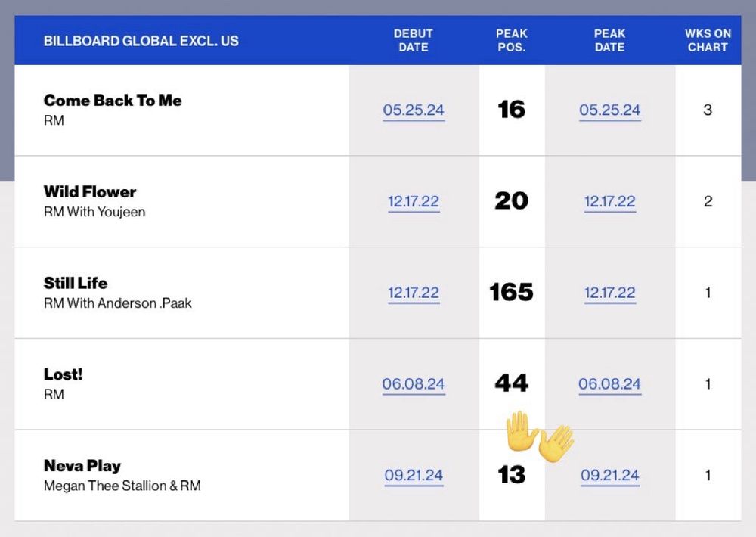Click the raised hands emoji sticker

pos(540,436)
